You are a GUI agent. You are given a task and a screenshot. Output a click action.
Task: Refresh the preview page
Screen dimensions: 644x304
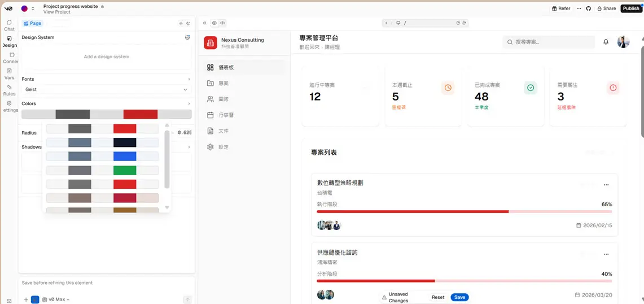(464, 23)
